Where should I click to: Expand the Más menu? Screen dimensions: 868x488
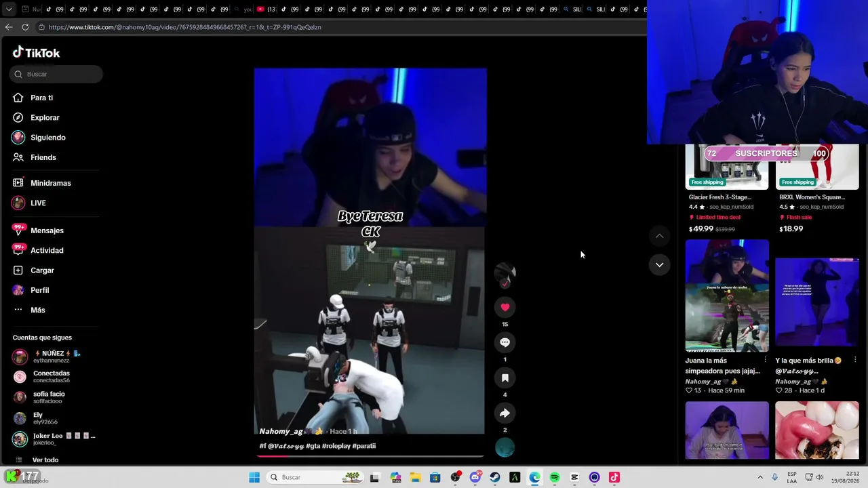[29, 310]
